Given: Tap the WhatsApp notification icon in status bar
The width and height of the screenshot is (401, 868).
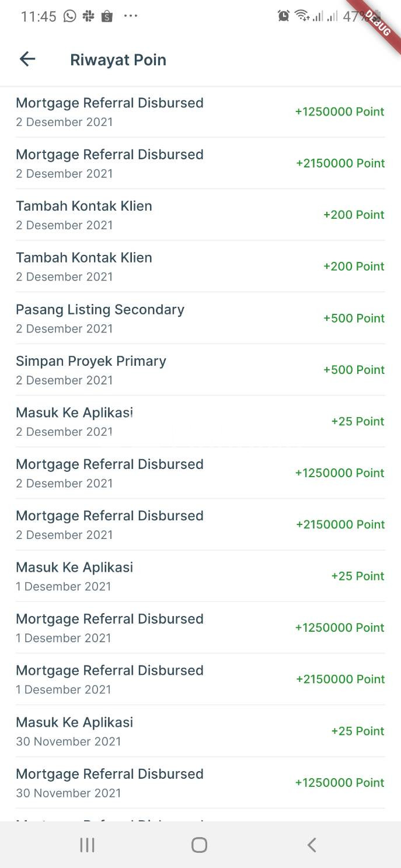Looking at the screenshot, I should pos(70,16).
